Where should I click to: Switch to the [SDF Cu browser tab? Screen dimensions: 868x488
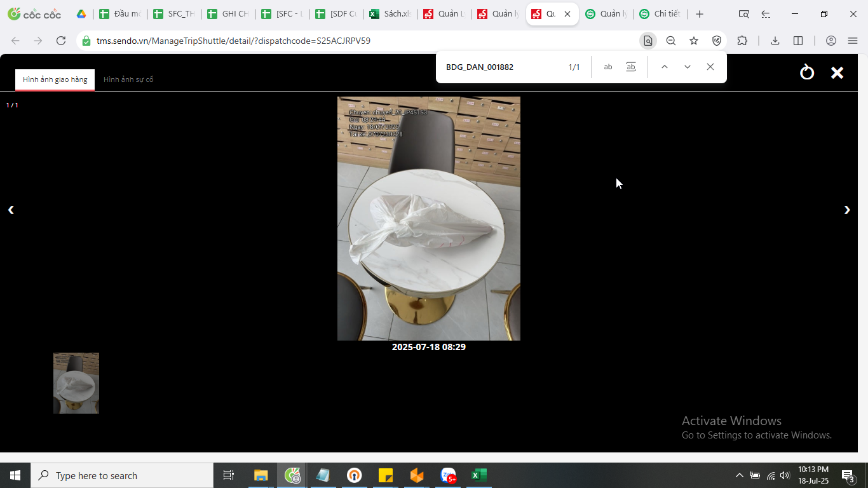336,14
